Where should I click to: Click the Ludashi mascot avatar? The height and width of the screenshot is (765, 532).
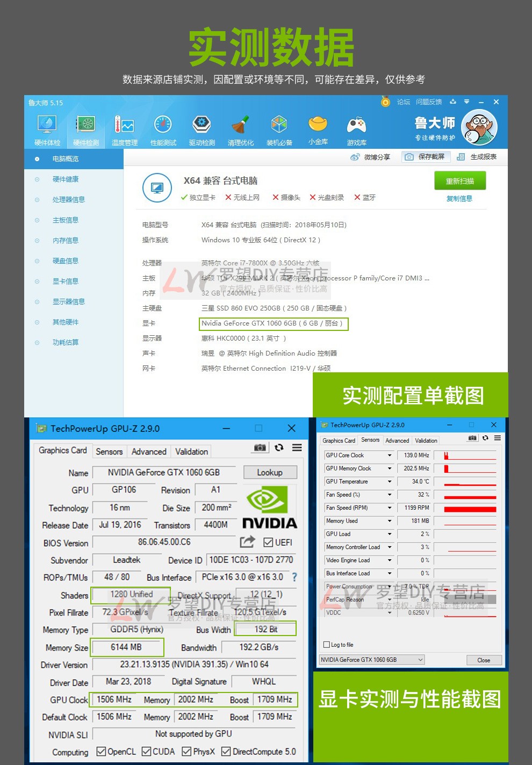479,127
